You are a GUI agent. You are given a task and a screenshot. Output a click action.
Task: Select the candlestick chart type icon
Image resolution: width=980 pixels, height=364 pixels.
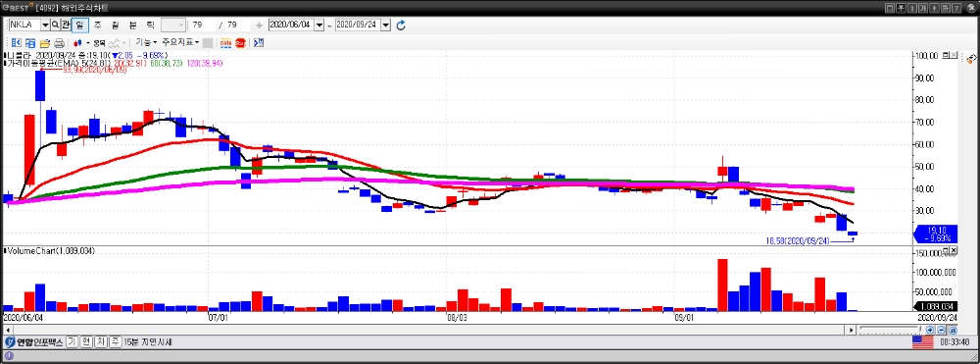[78, 43]
